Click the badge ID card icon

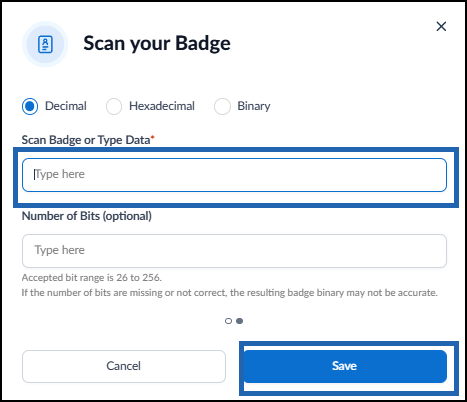(x=45, y=44)
